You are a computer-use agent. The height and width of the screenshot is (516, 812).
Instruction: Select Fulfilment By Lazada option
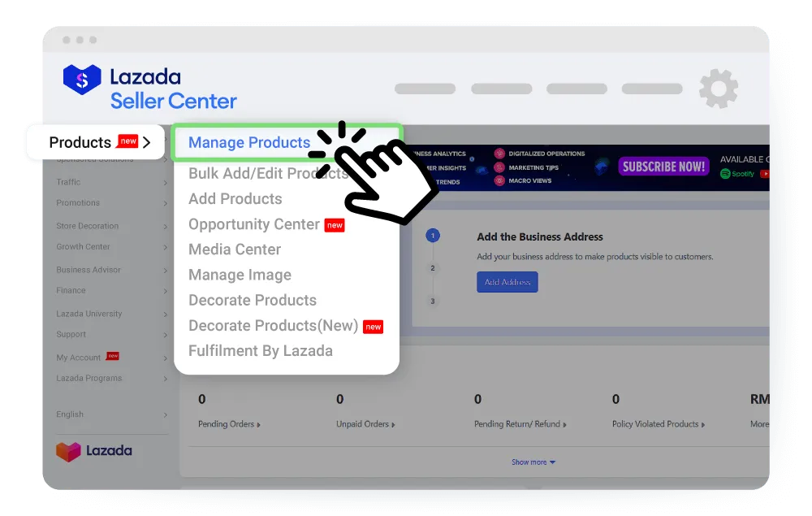click(261, 351)
